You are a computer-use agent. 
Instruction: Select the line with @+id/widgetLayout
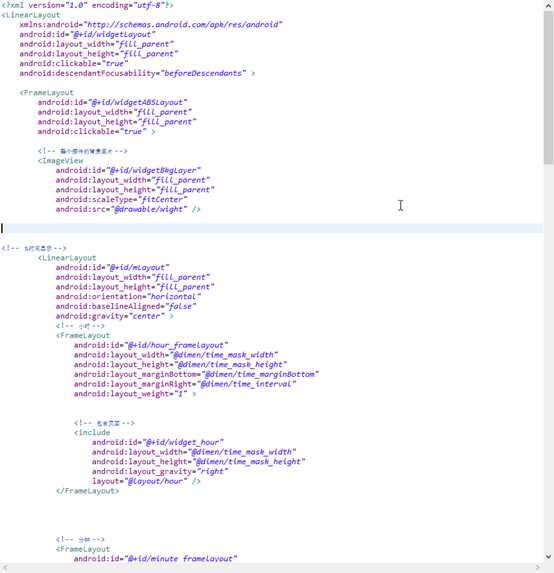pyautogui.click(x=87, y=34)
